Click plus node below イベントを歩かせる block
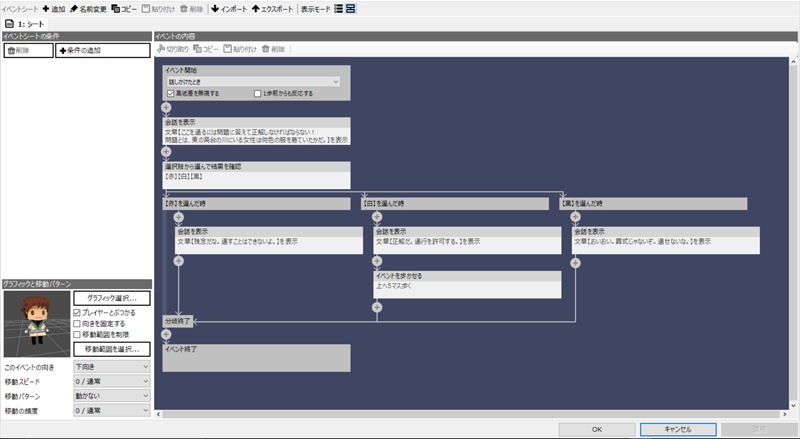Screen dimensions: 800x439 [x=377, y=306]
